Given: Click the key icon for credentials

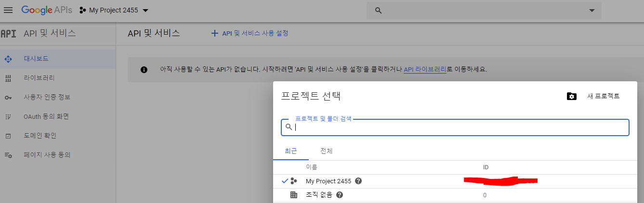Looking at the screenshot, I should pyautogui.click(x=8, y=97).
